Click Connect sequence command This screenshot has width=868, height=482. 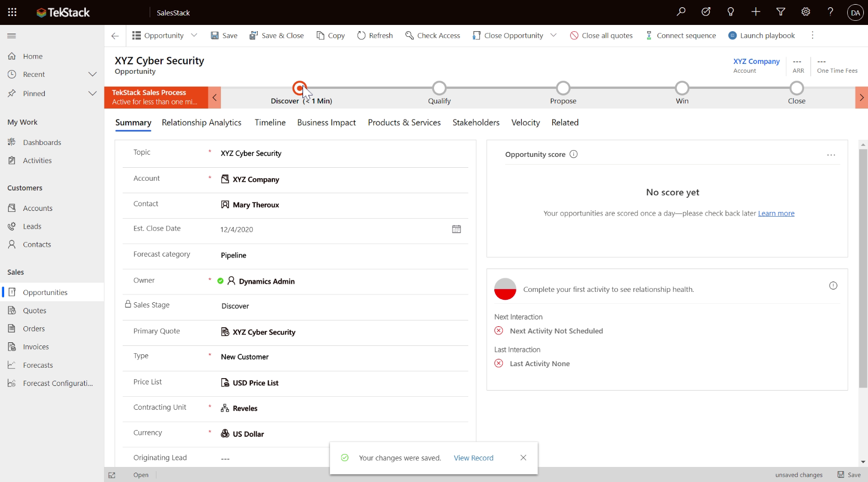click(x=680, y=35)
